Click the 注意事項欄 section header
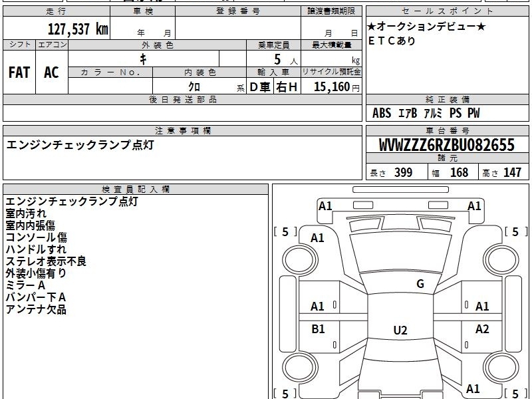532x399 pixels. tap(182, 130)
